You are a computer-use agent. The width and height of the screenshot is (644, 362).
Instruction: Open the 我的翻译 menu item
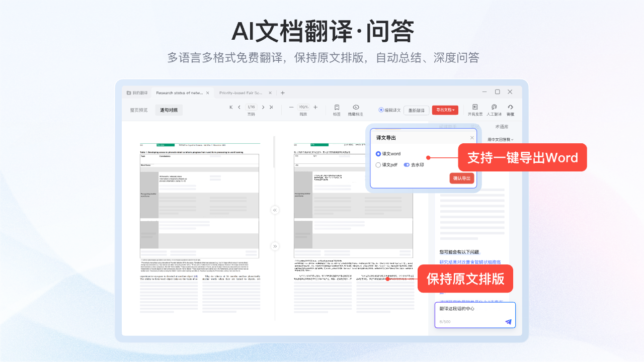(x=138, y=93)
